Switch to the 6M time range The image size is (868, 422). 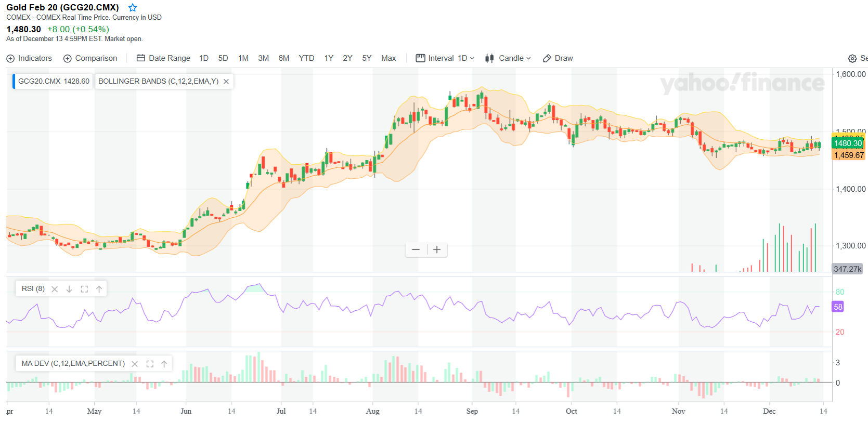pos(283,58)
